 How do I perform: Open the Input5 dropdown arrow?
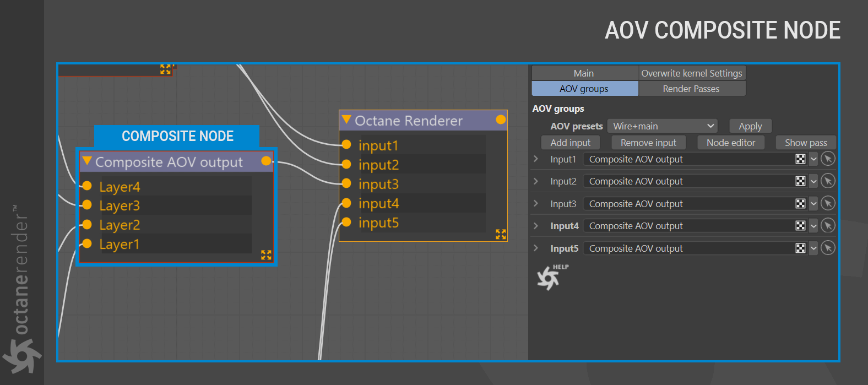813,248
